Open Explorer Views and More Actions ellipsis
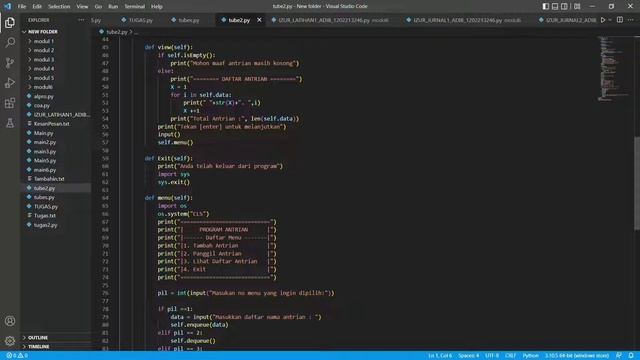Viewport: 640px width, 360px height. pos(81,20)
